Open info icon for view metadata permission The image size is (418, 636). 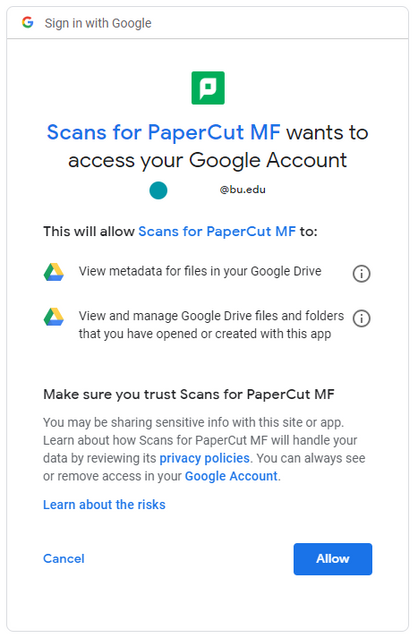pyautogui.click(x=361, y=273)
